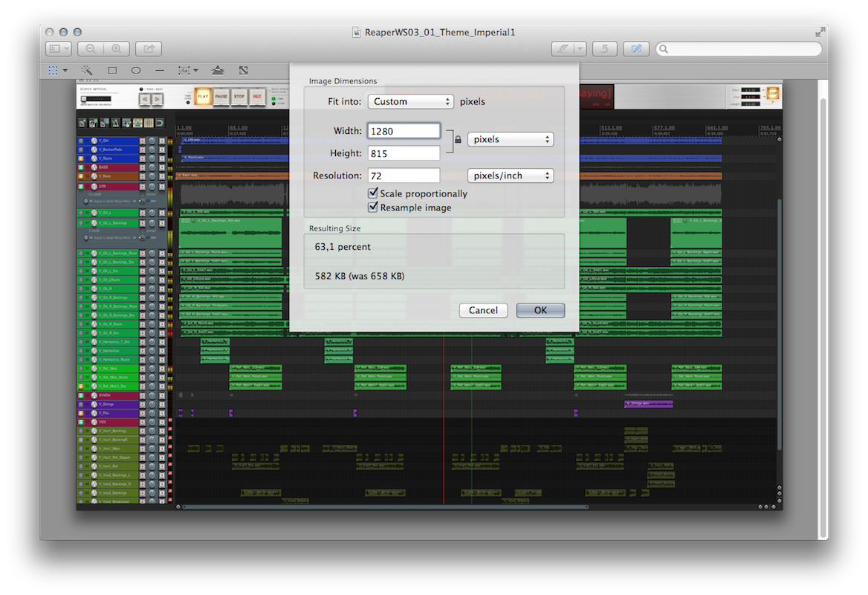The width and height of the screenshot is (868, 595).
Task: Click the highlight pen button
Action: tap(563, 49)
